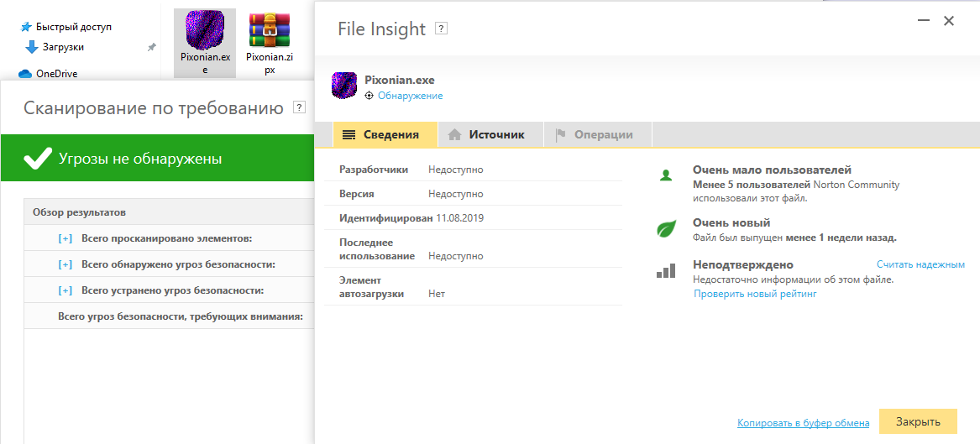Click the Pixonian.exe name in File Insight
Image resolution: width=980 pixels, height=444 pixels.
click(400, 80)
